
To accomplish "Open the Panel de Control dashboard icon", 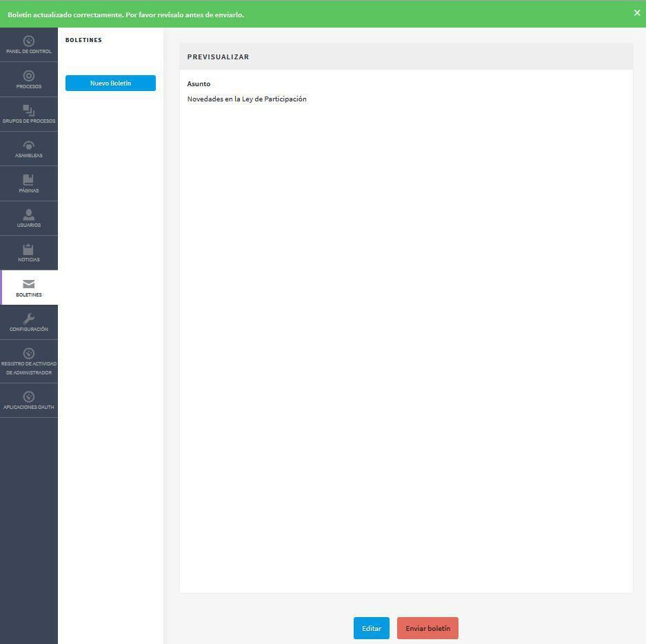I will (x=29, y=41).
